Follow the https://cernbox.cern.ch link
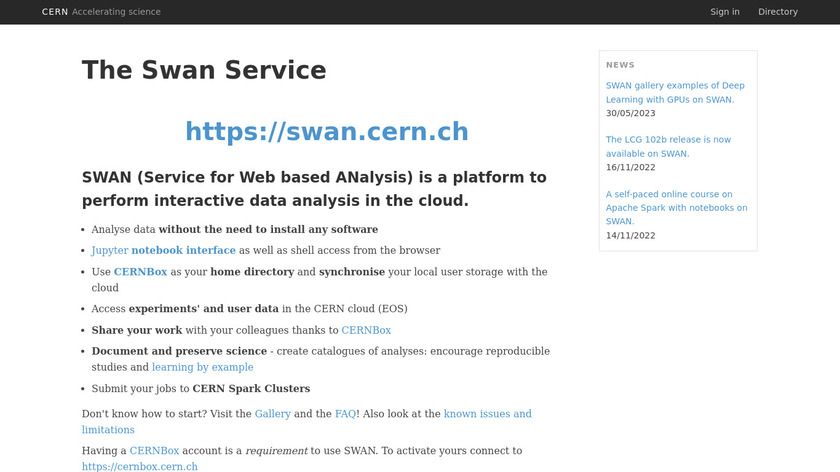 click(140, 466)
